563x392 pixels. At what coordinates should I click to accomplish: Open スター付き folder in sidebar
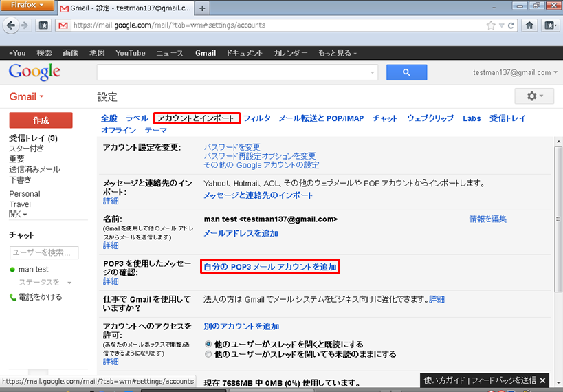tap(26, 149)
